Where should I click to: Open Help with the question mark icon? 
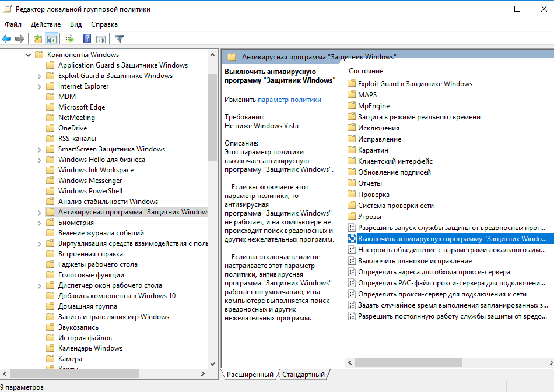tap(87, 39)
